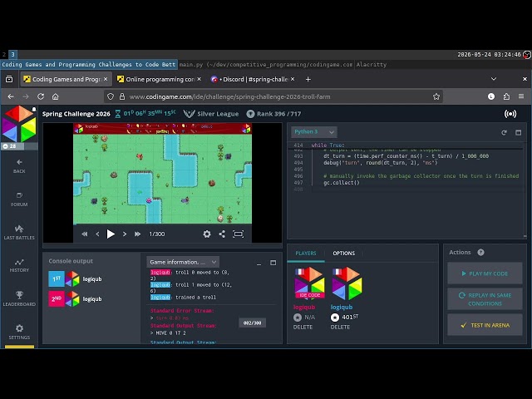The width and height of the screenshot is (532, 399).
Task: Rewind replay to the first frame
Action: (x=85, y=234)
